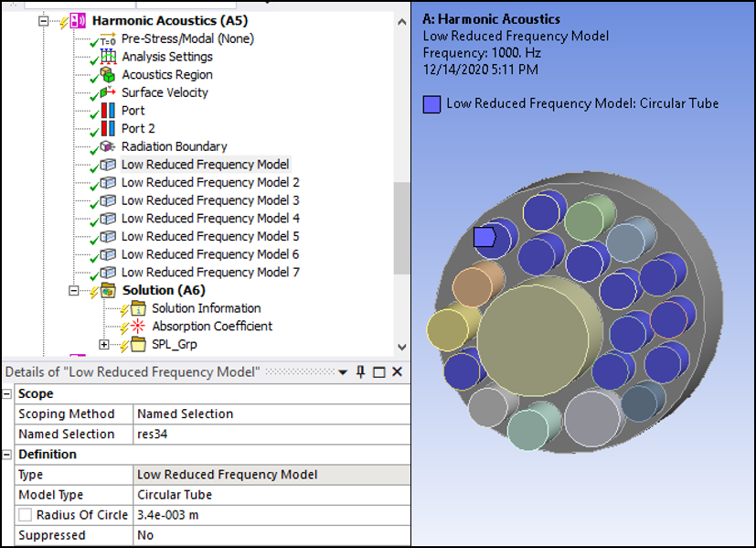Viewport: 756px width, 548px height.
Task: Collapse the Definition section in details
Action: [x=7, y=455]
